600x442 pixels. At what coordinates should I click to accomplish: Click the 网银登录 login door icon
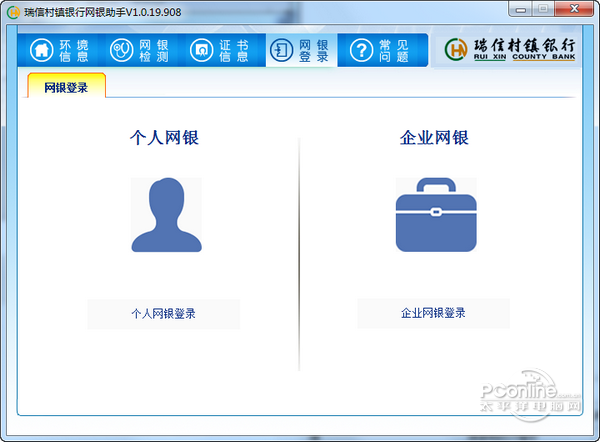pyautogui.click(x=282, y=50)
